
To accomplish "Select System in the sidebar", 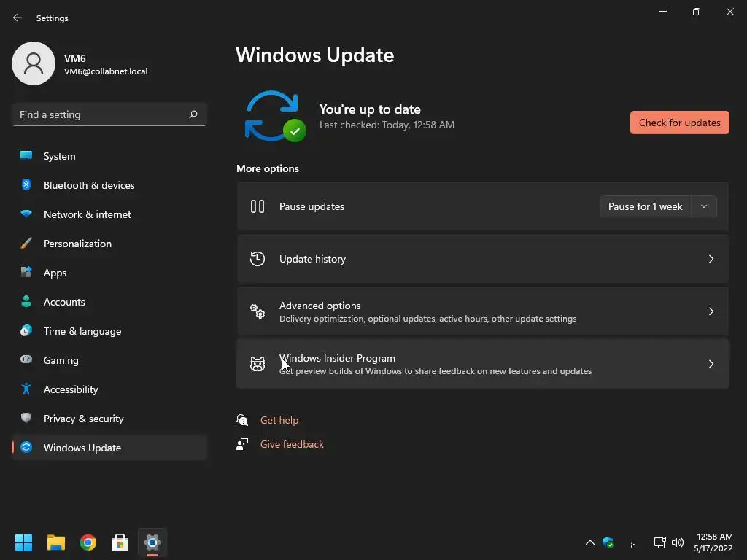I will pyautogui.click(x=109, y=156).
